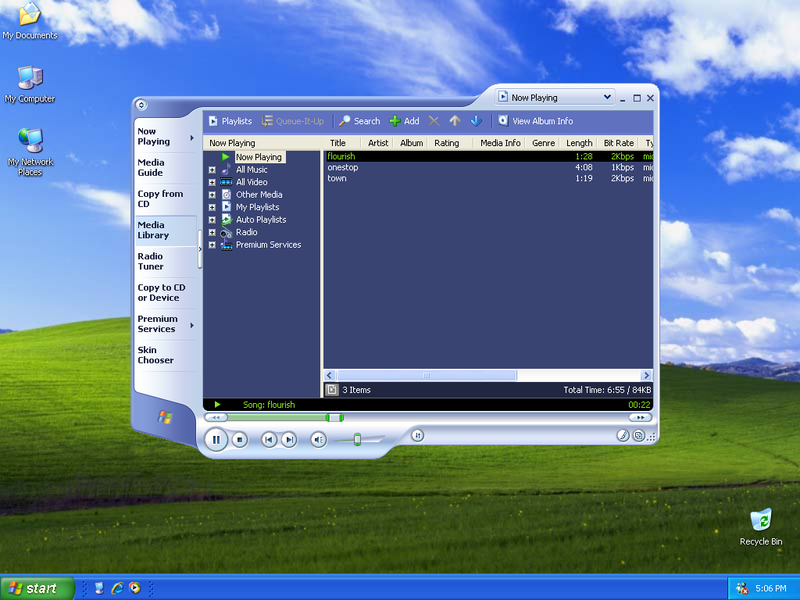Click the delete X icon in toolbar
Viewport: 800px width, 600px height.
point(434,121)
